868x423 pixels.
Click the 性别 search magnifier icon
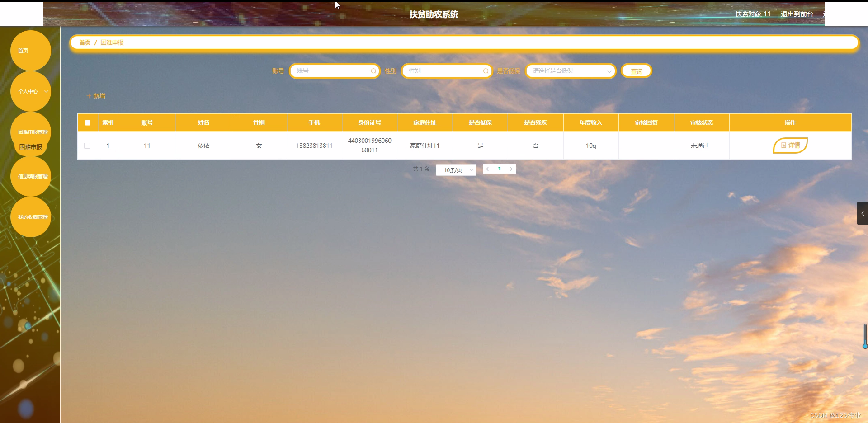click(x=485, y=71)
